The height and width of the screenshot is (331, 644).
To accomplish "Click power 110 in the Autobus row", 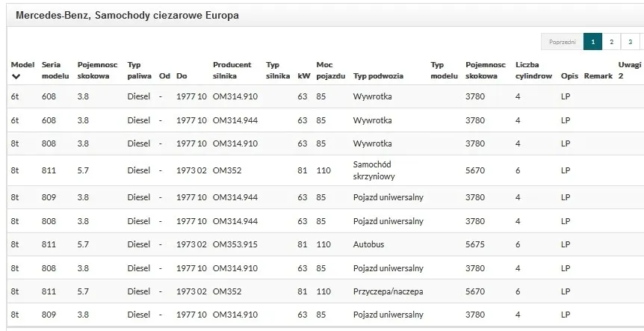I will coord(323,244).
